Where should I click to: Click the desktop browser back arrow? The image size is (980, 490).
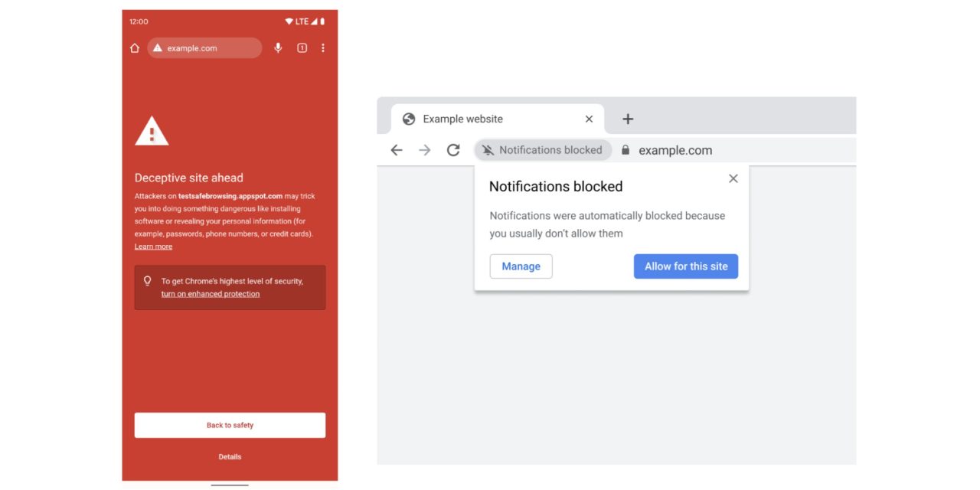coord(397,150)
